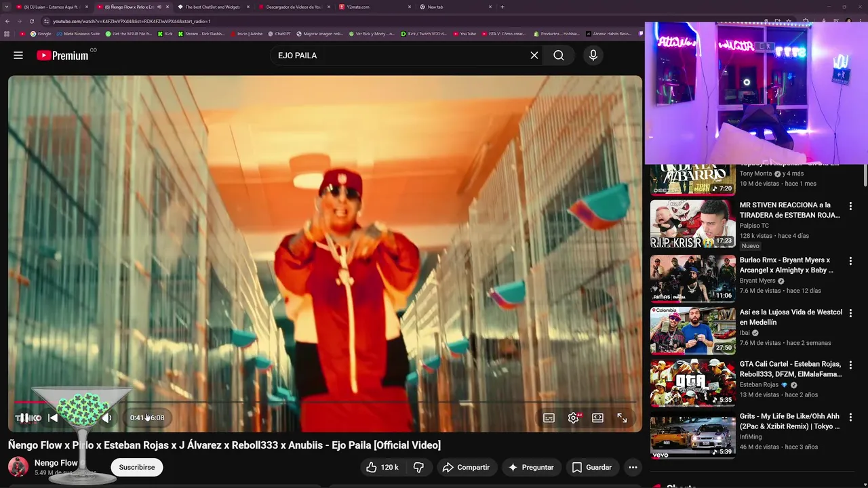The image size is (868, 488).
Task: Start voice search with microphone
Action: tap(593, 56)
